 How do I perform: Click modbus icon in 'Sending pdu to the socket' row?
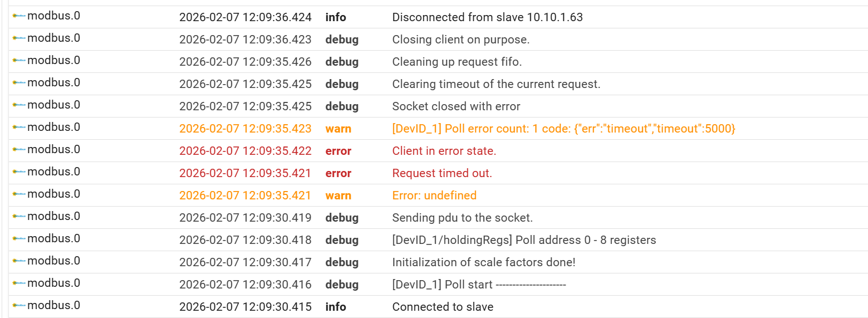pyautogui.click(x=19, y=217)
